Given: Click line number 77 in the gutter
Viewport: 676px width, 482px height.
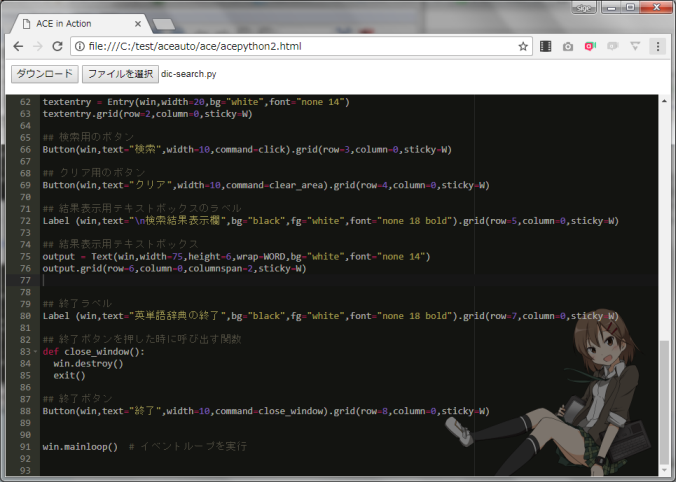Looking at the screenshot, I should [x=25, y=281].
